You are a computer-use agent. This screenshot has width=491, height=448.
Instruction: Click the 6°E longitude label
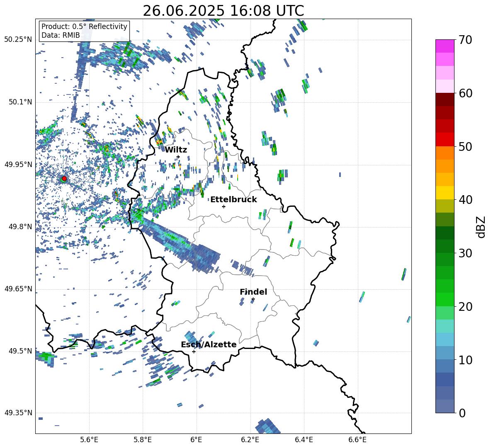[x=196, y=440]
